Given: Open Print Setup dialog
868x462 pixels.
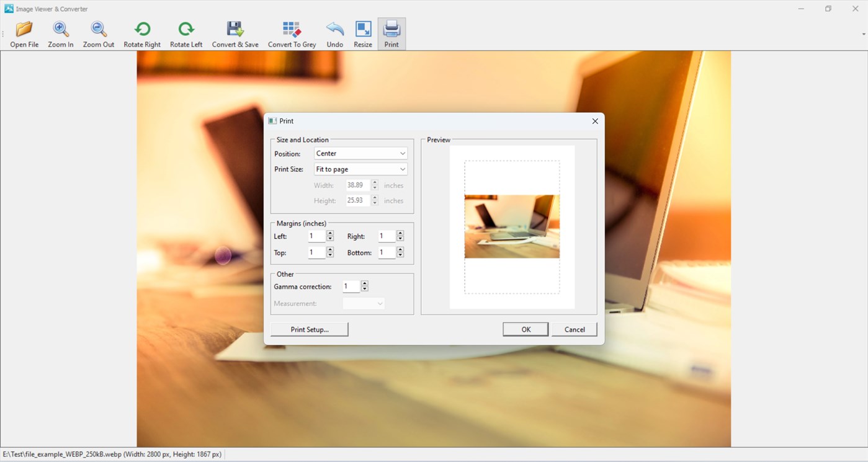Looking at the screenshot, I should tap(308, 329).
